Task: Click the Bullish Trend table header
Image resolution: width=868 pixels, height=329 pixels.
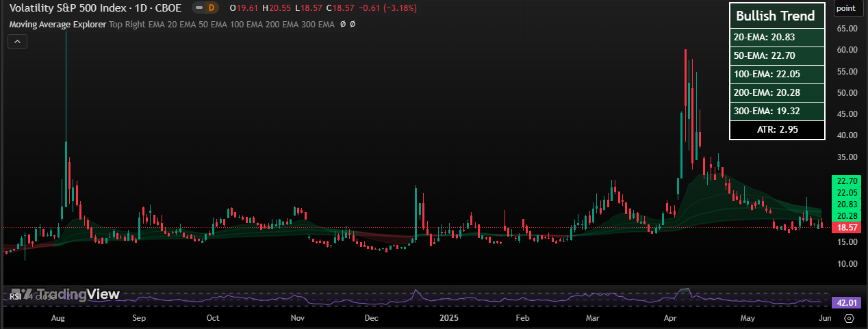Action: pos(777,16)
